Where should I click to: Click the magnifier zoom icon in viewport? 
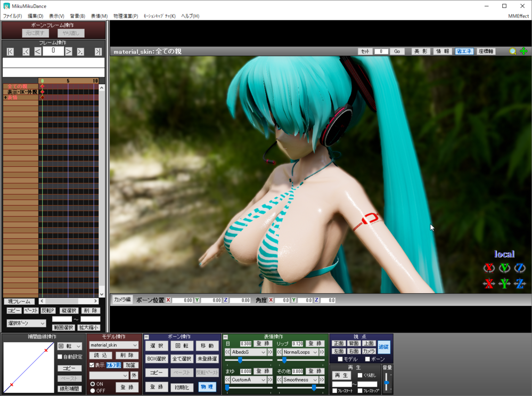tap(513, 51)
